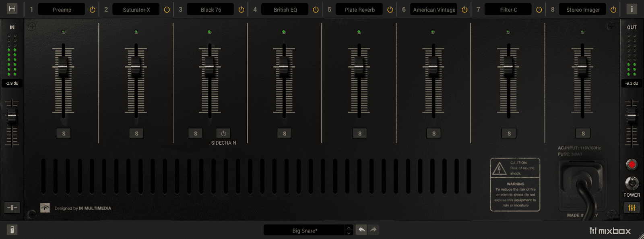Click the single fader icon at bottom left
This screenshot has height=239, width=644.
coord(12,208)
